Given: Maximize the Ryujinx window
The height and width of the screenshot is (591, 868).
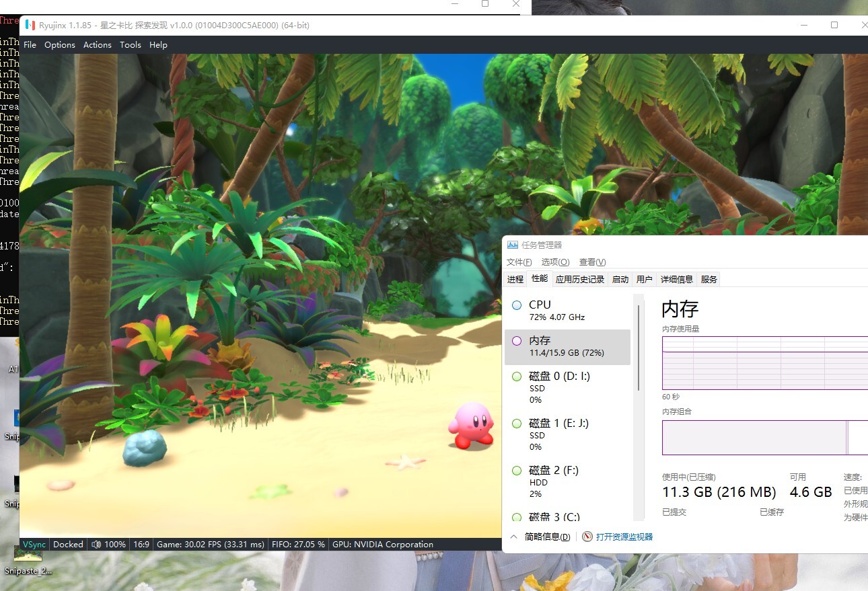Looking at the screenshot, I should tap(834, 25).
